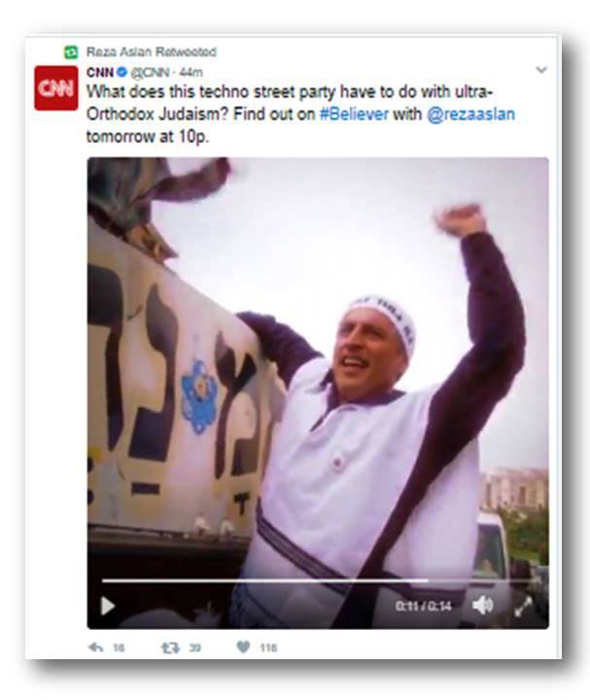Click the CNN profile avatar logo
This screenshot has height=700, width=590.
56,87
